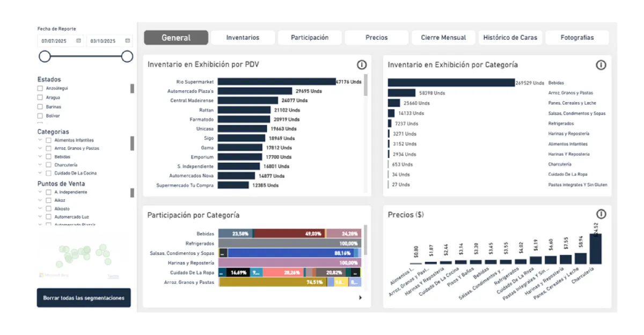Image resolution: width=644 pixels, height=335 pixels.
Task: Open the Fotografías tab
Action: 577,38
